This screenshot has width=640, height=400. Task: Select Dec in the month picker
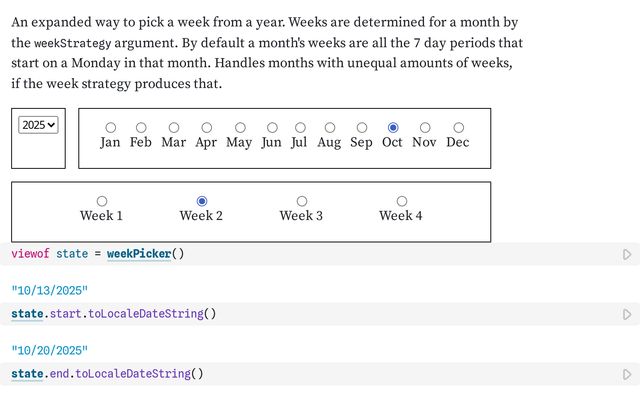458,128
